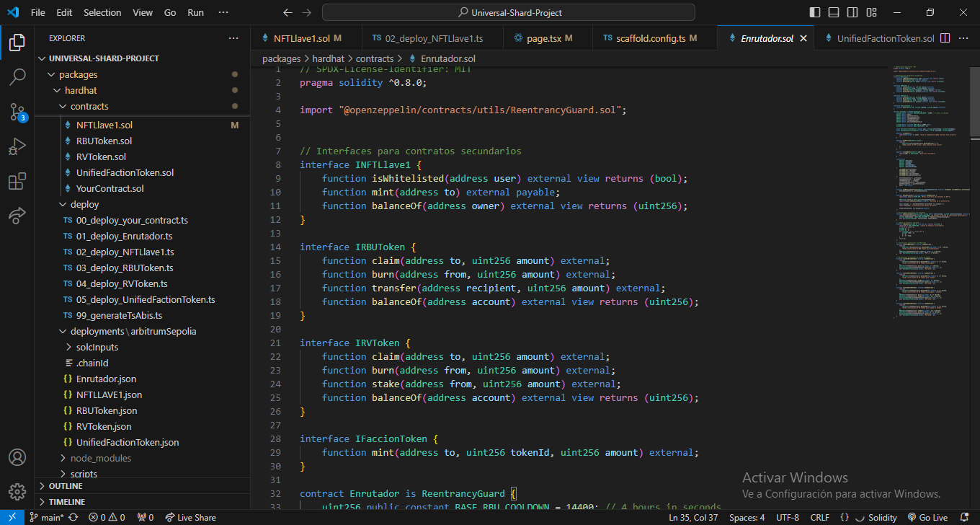980x525 pixels.
Task: Expand the node_modules folder
Action: click(100, 458)
